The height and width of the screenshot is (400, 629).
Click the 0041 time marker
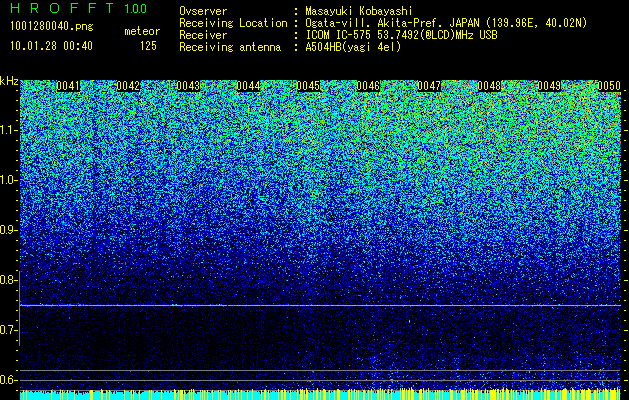[68, 86]
